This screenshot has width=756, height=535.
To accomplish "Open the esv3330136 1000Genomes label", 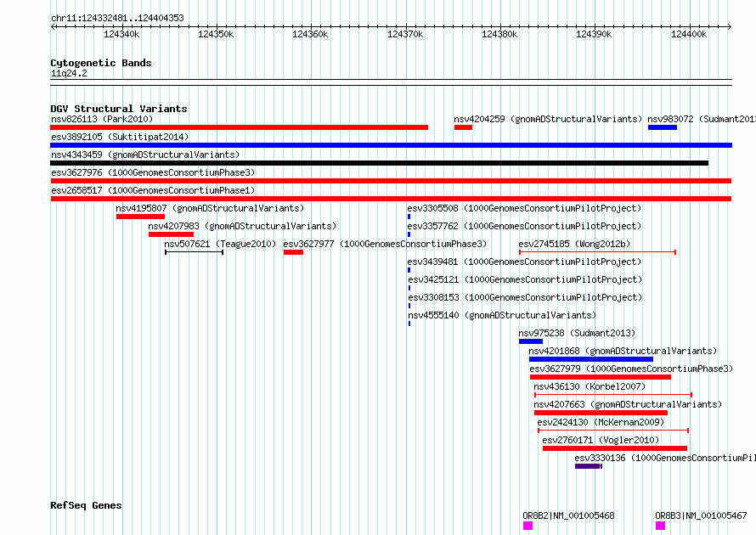I will (665, 458).
